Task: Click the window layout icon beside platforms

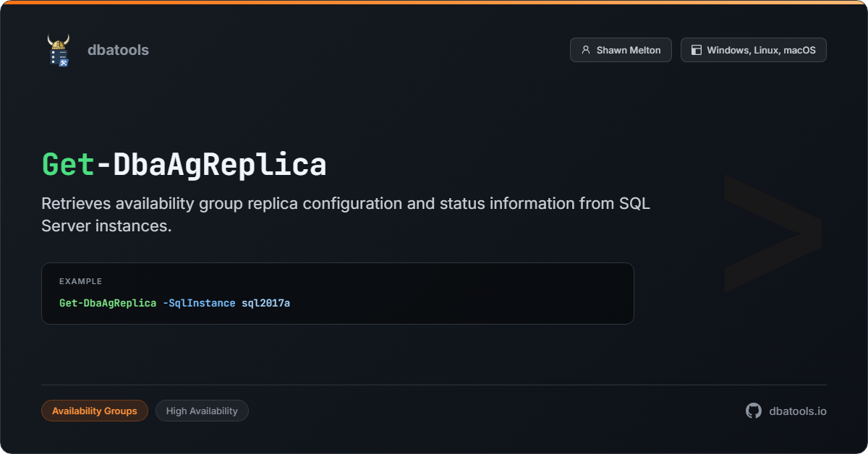Action: click(x=697, y=50)
